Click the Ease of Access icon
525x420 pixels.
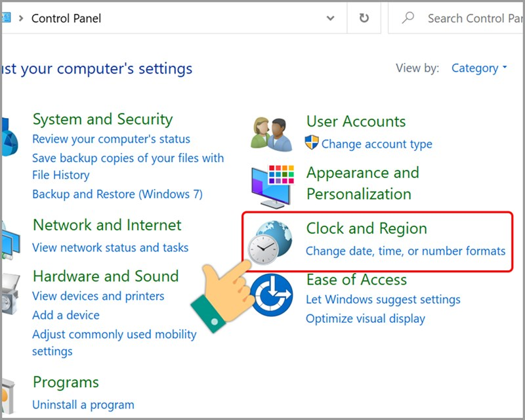[x=272, y=295]
